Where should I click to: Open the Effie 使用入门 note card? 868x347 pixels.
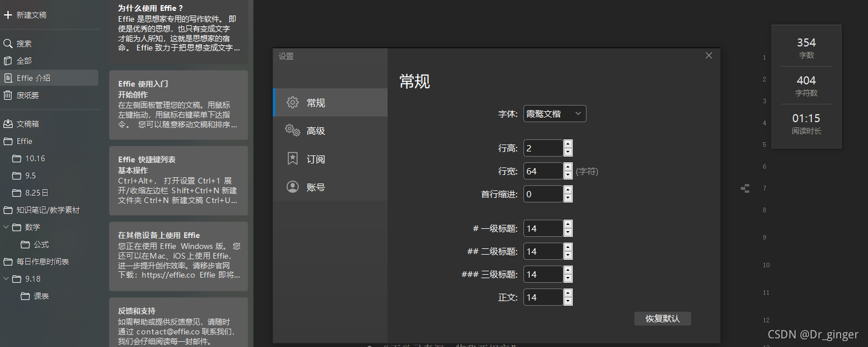[178, 105]
